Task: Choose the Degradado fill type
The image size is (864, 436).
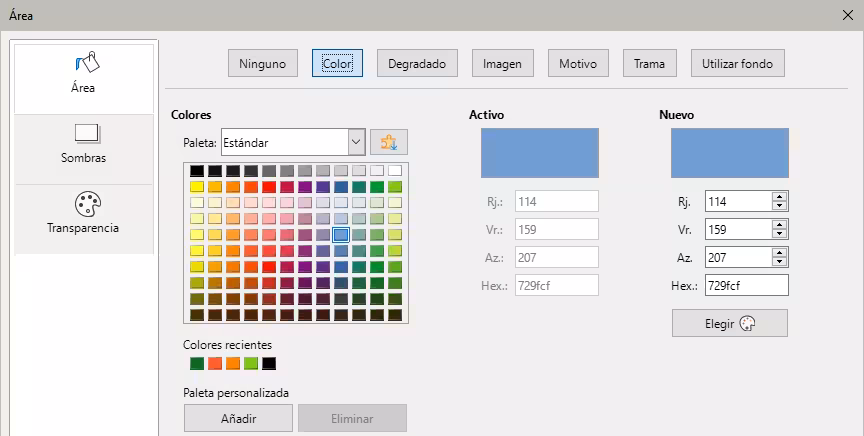Action: 417,63
